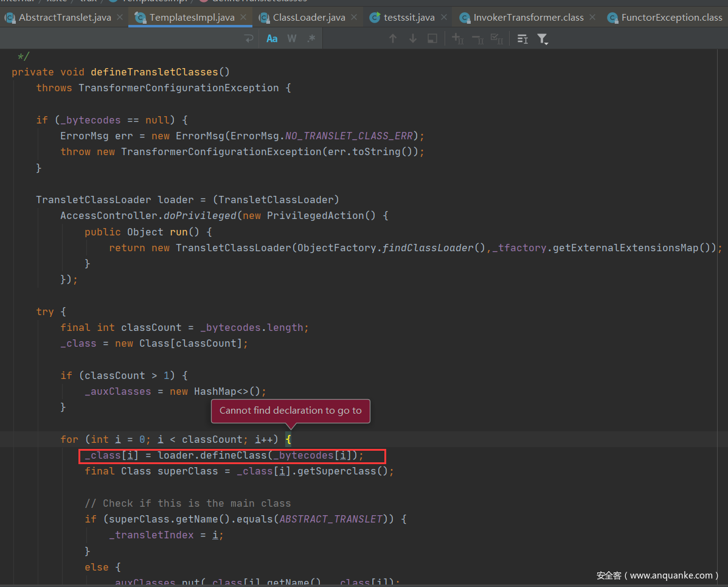This screenshot has width=728, height=587.
Task: Toggle the Words (W) search option
Action: [292, 39]
